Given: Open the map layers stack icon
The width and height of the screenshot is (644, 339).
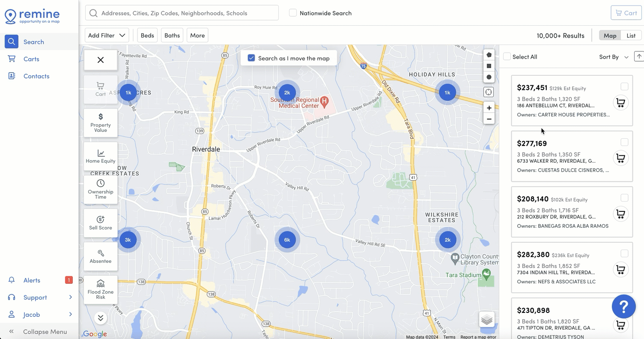Looking at the screenshot, I should (487, 320).
